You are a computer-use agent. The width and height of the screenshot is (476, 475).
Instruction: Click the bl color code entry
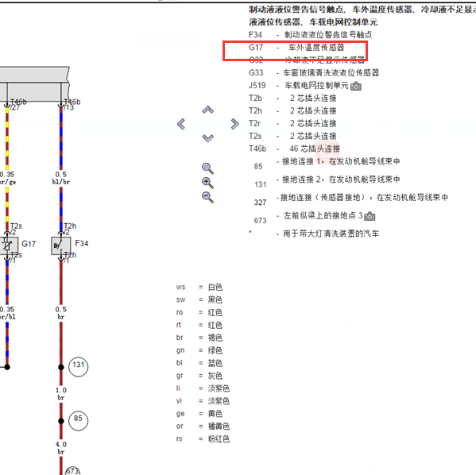coord(199,363)
